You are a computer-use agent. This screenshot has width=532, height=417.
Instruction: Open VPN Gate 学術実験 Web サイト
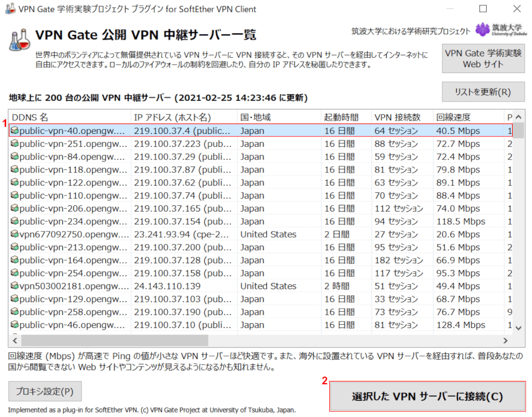(483, 58)
